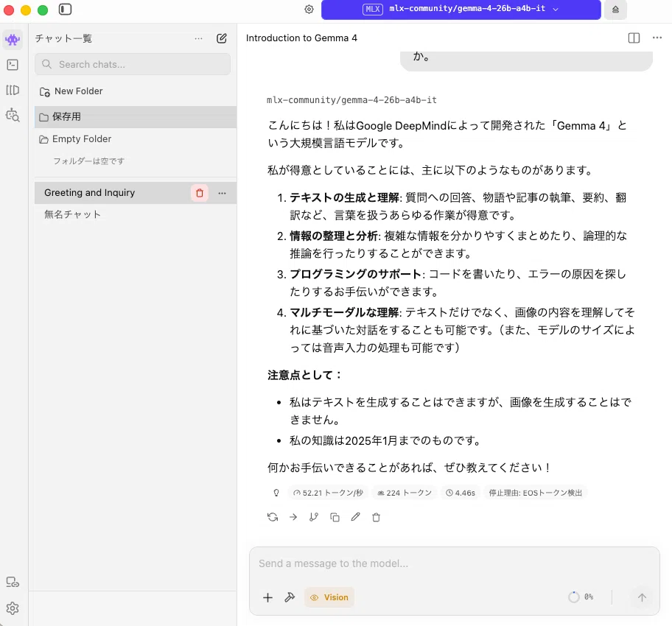Open the 無名チャット chat

point(136,214)
